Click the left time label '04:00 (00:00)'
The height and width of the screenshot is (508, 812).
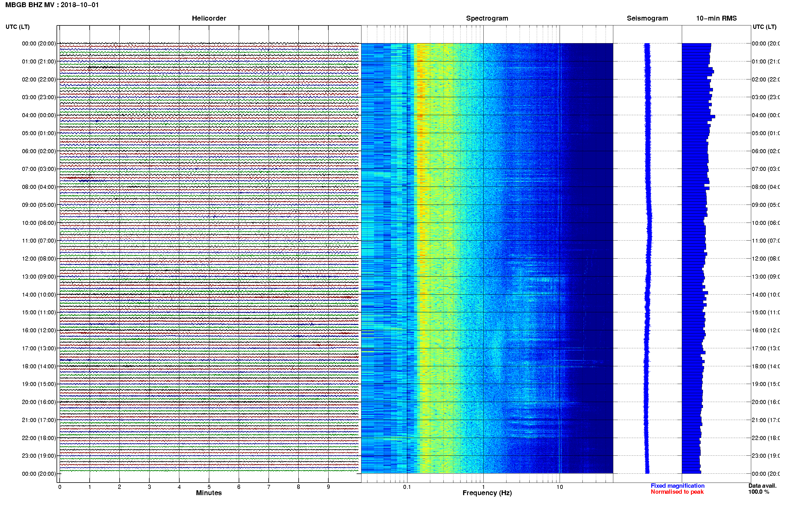tap(39, 115)
